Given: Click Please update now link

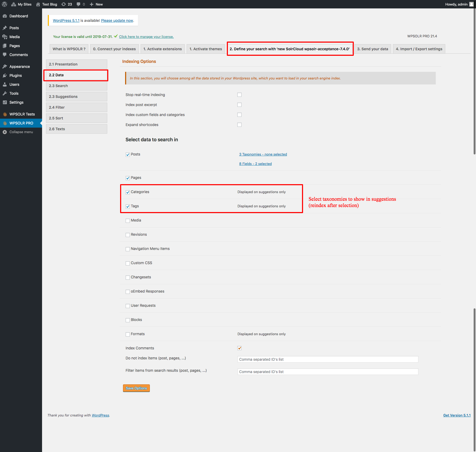Looking at the screenshot, I should tap(117, 21).
